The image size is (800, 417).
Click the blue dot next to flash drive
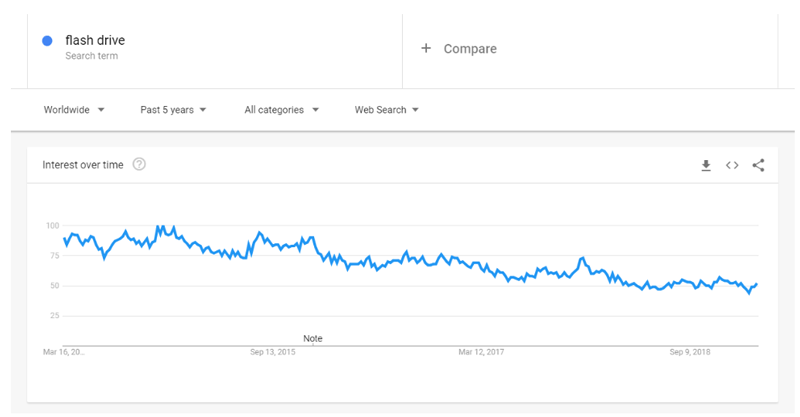47,41
